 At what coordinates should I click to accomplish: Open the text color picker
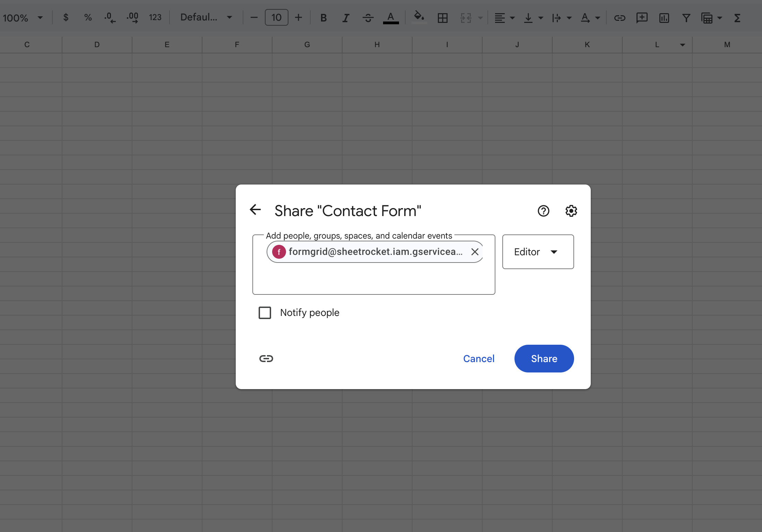[x=391, y=18]
